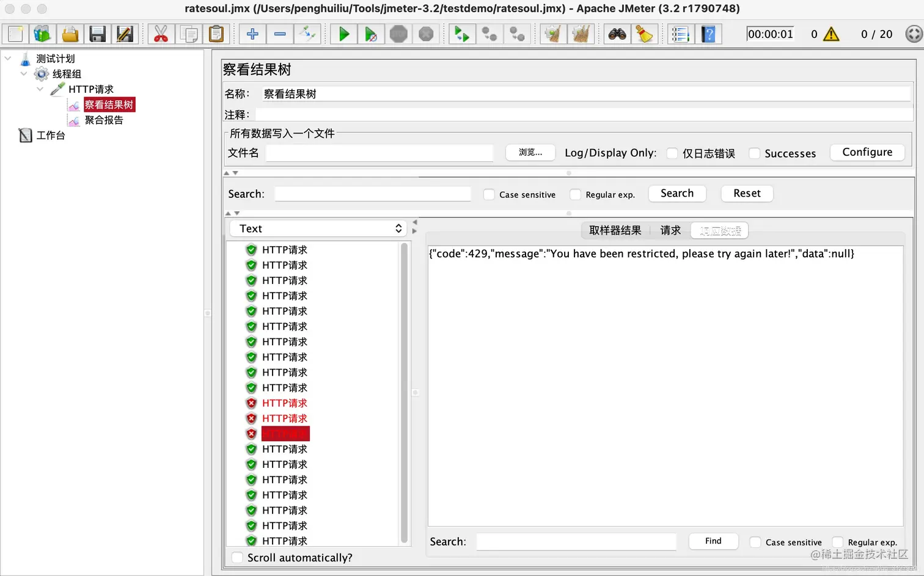Image resolution: width=924 pixels, height=576 pixels.
Task: Click the yellow warning triangle log icon
Action: 831,34
